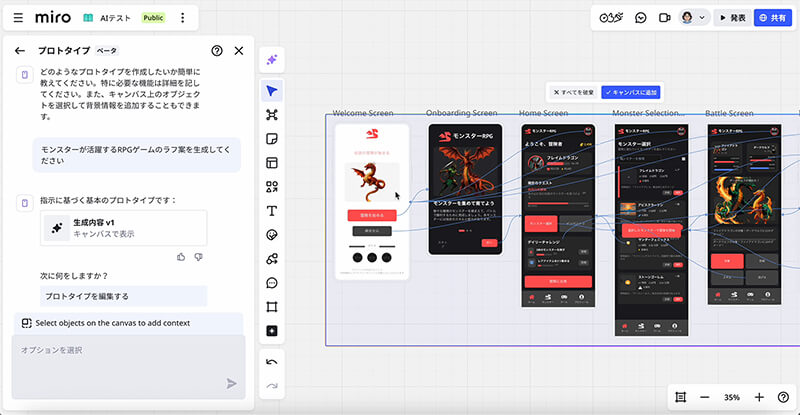This screenshot has height=415, width=800.
Task: Open the shapes and templates tool
Action: [x=272, y=187]
